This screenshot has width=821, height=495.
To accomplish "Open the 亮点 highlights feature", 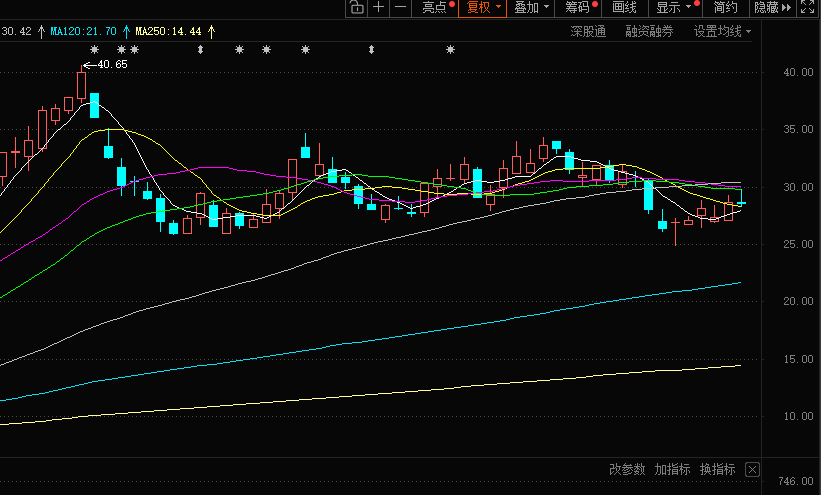I will point(435,7).
